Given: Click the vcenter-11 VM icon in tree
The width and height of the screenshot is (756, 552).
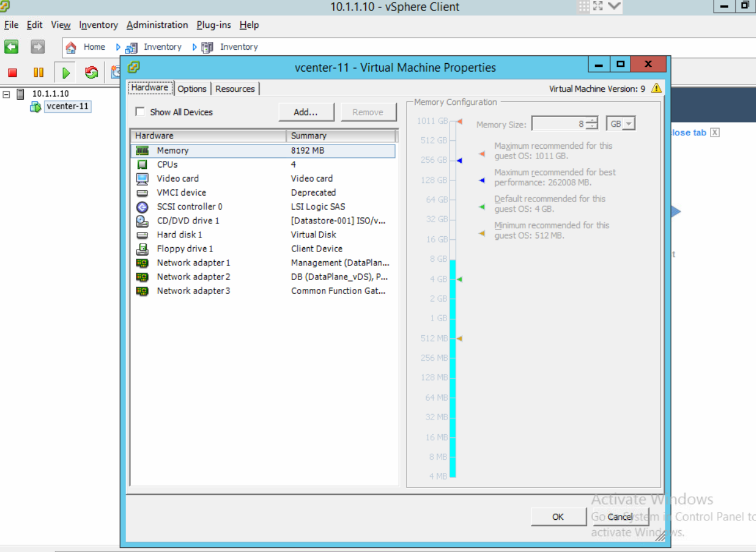Looking at the screenshot, I should tap(36, 107).
